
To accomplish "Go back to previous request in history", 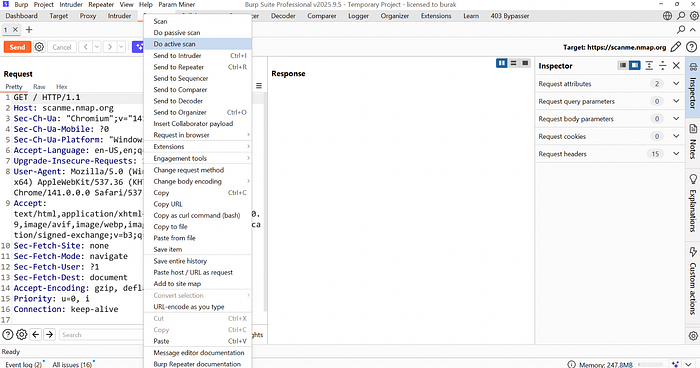I will (86, 47).
